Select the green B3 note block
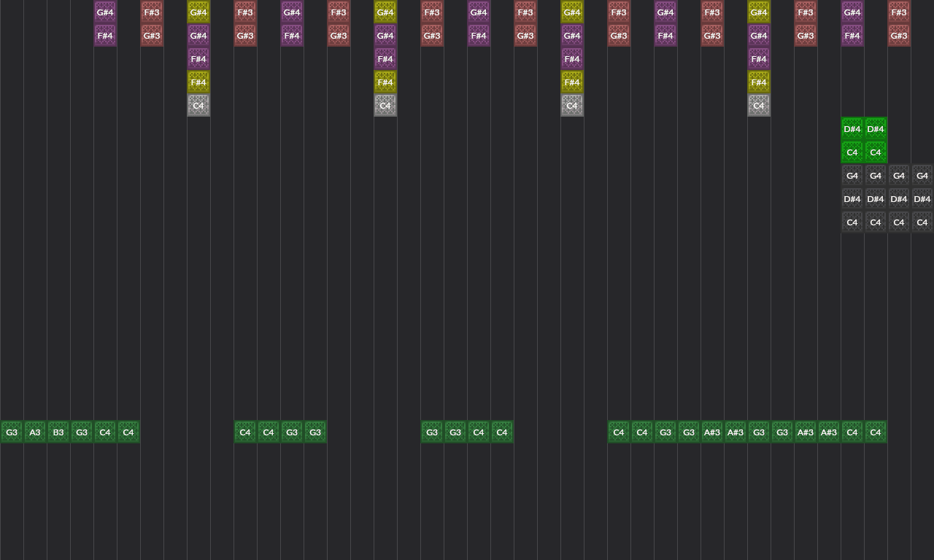Image resolution: width=934 pixels, height=560 pixels. click(58, 432)
